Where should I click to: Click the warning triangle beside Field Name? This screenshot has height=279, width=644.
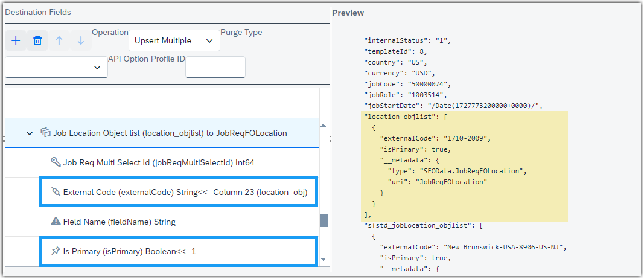coord(56,222)
